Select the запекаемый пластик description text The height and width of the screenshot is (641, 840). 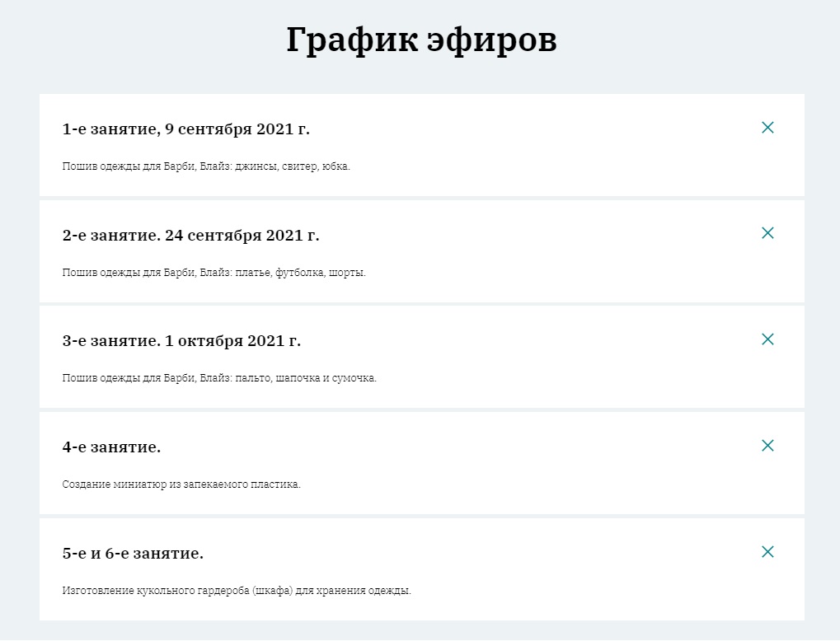point(181,484)
